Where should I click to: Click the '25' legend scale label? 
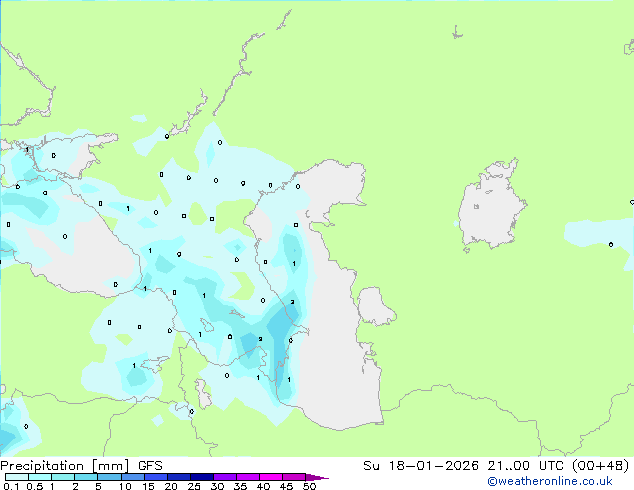coord(194,486)
